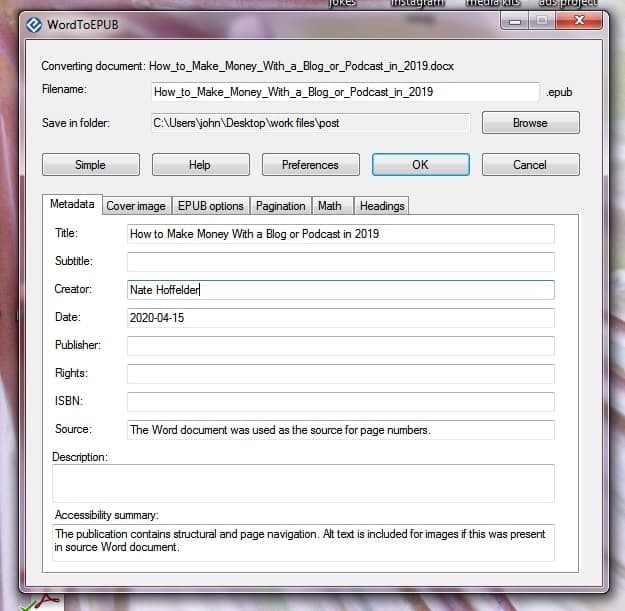
Task: Click the Cancel button
Action: point(531,165)
